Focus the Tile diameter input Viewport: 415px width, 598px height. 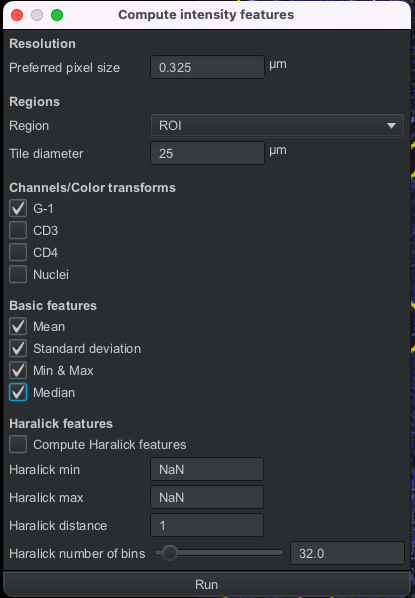(x=208, y=153)
